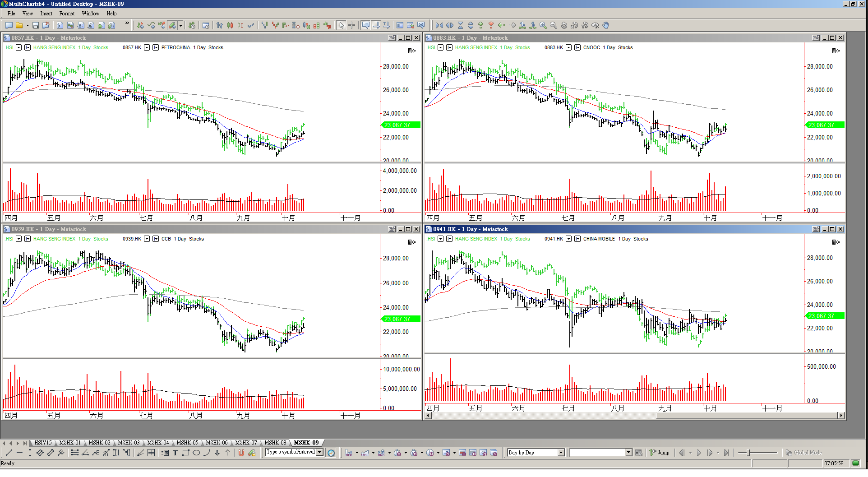Select the Trend Line drawing tool

9,453
